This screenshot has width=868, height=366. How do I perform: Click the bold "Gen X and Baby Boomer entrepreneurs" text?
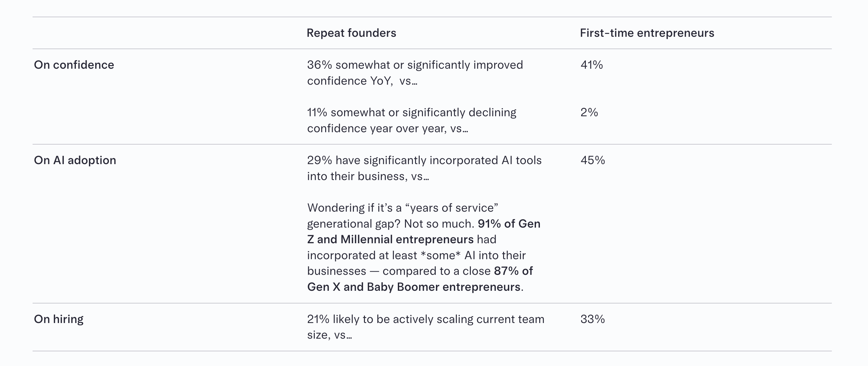413,287
